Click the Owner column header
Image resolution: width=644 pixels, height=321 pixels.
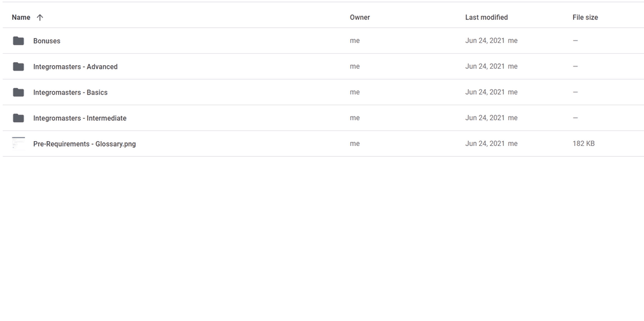coord(360,17)
